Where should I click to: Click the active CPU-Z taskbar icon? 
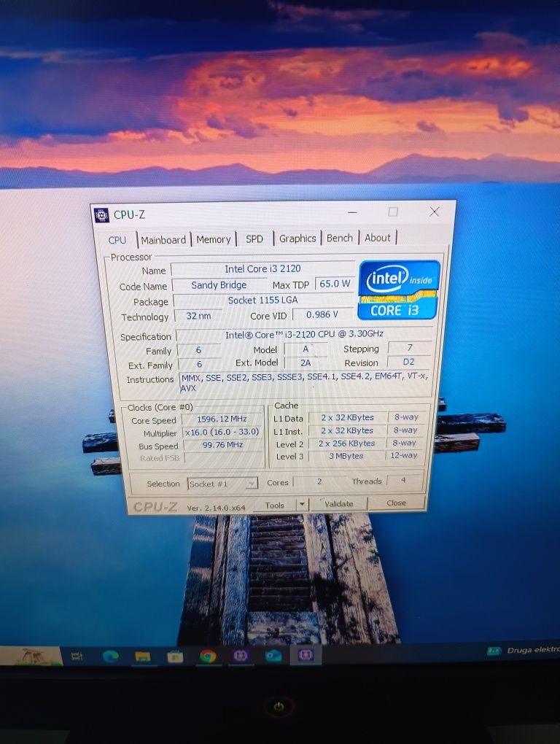click(306, 655)
